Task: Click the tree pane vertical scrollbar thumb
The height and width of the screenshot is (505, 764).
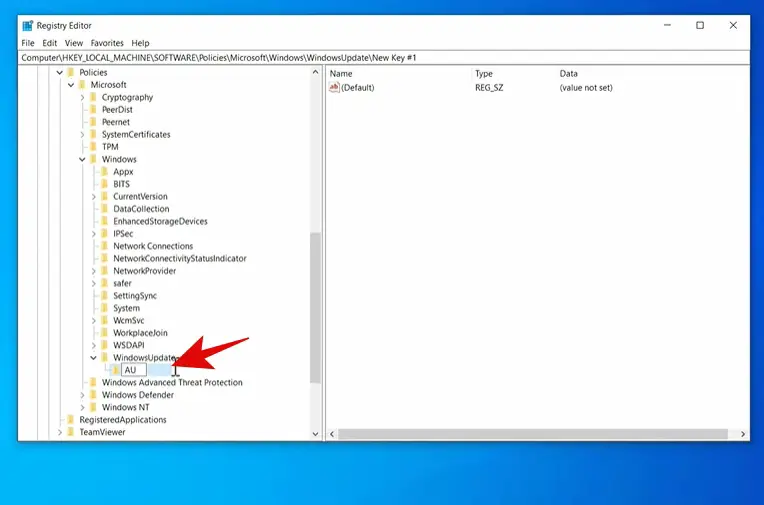Action: [315, 308]
